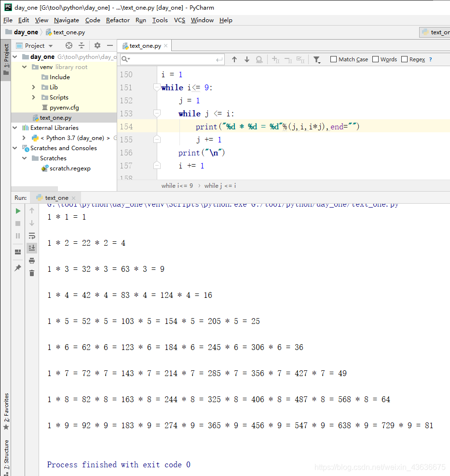Select the text_one Run tab

(x=56, y=198)
